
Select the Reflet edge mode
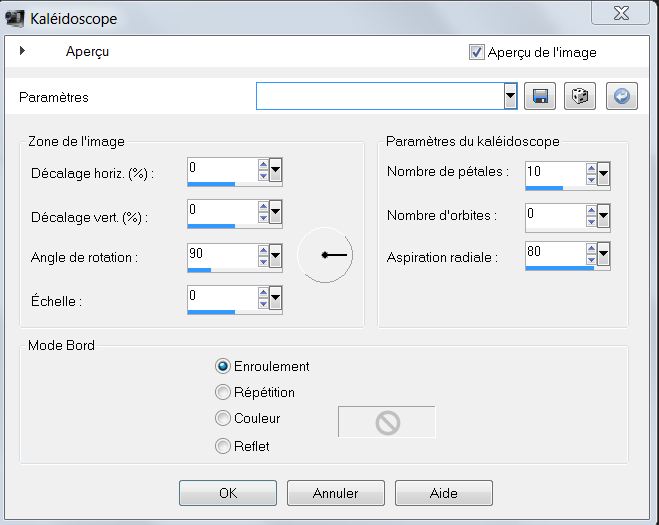(x=222, y=446)
